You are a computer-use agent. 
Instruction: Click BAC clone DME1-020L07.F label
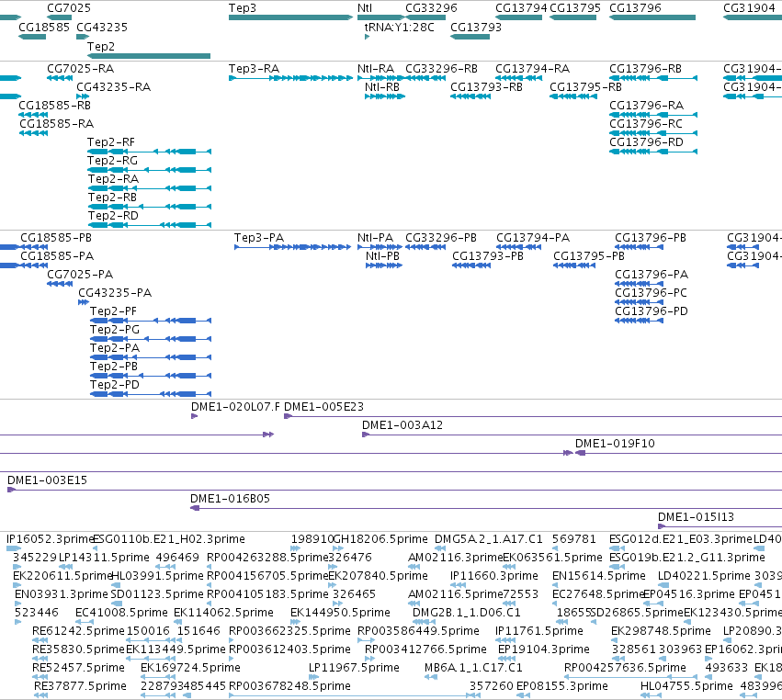click(235, 407)
